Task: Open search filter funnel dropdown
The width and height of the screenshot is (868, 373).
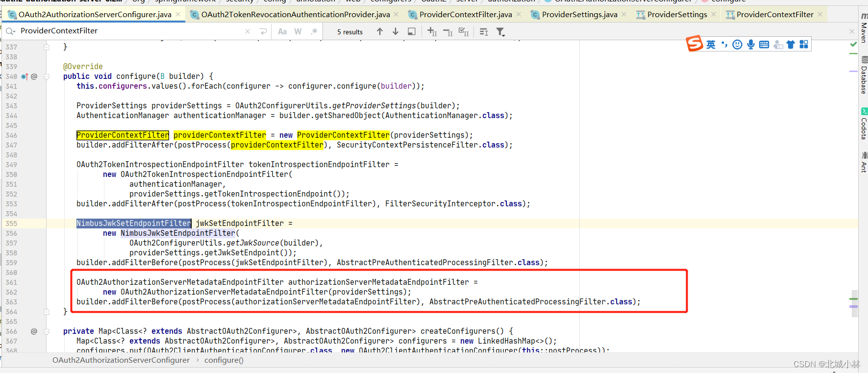Action: (500, 32)
